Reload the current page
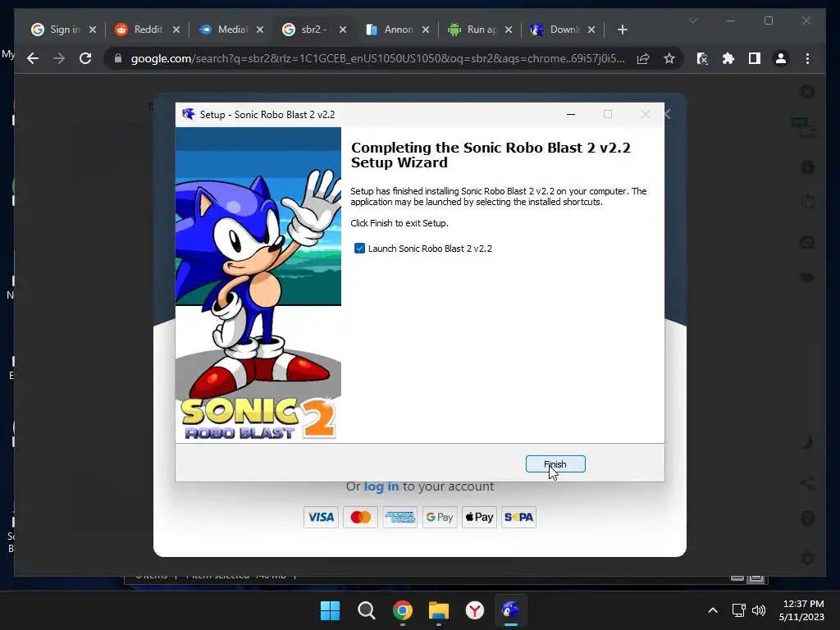This screenshot has width=840, height=630. pos(85,58)
